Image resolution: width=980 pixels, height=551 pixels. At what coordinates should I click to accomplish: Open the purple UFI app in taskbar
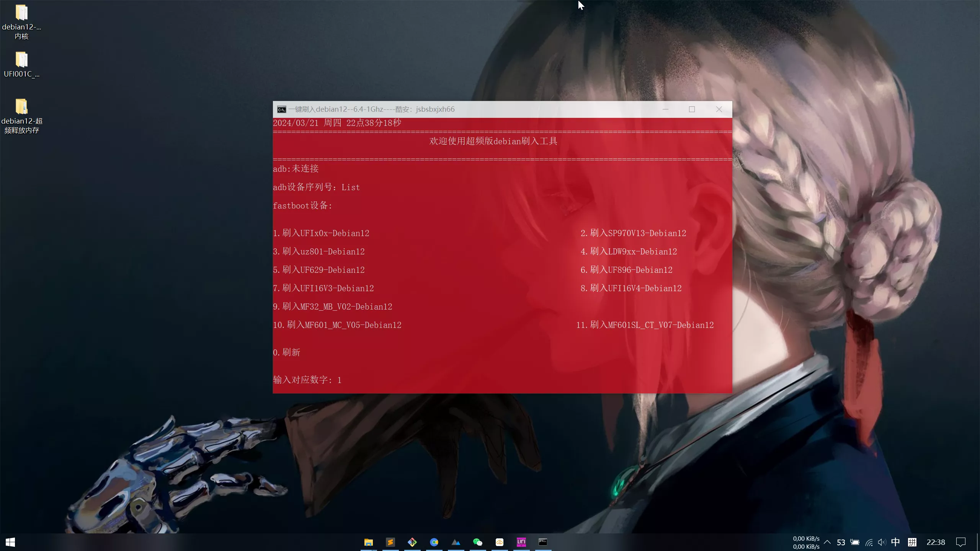(x=521, y=542)
